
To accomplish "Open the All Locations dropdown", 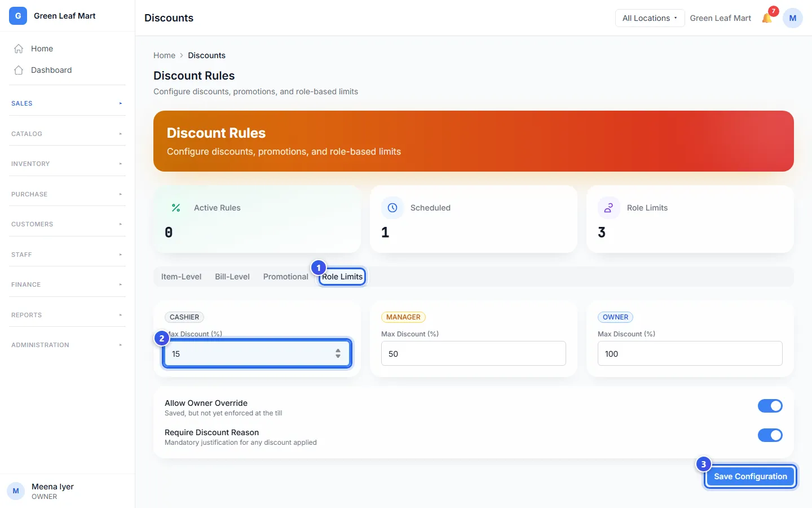I will point(650,18).
